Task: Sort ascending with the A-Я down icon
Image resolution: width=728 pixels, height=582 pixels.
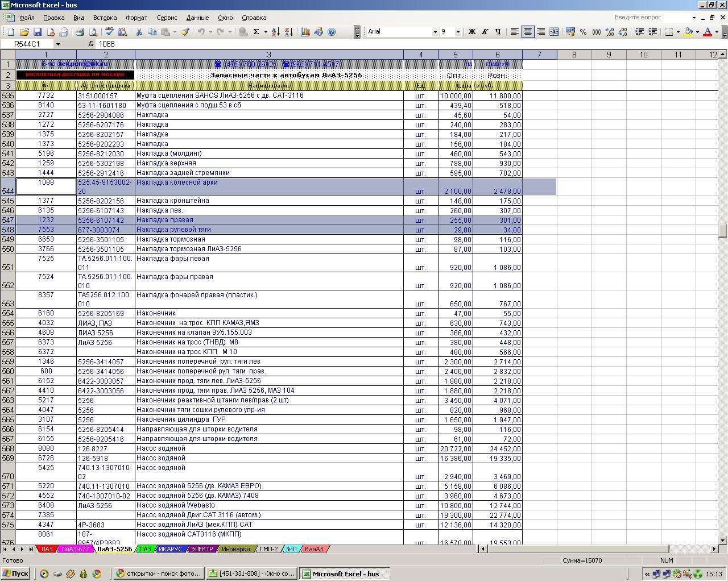Action: 275,32
